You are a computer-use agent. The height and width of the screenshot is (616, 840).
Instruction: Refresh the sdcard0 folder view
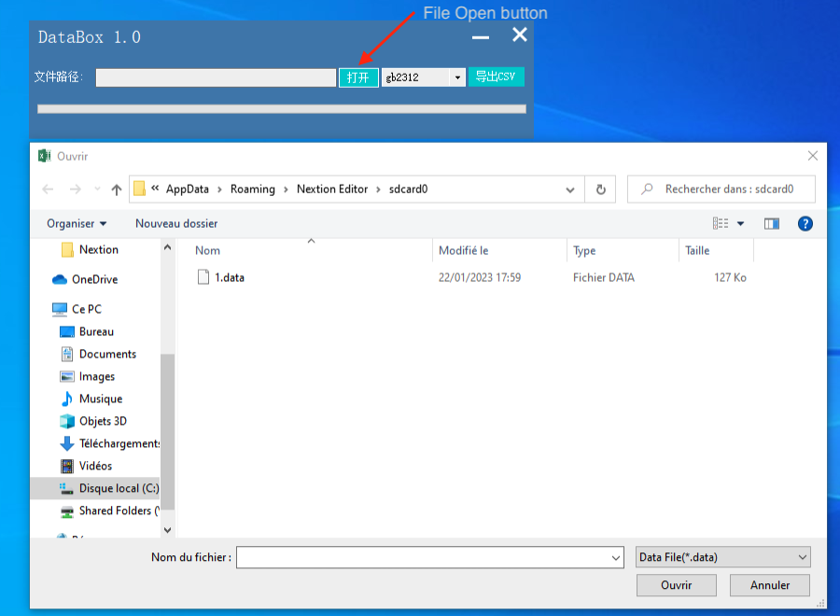click(x=600, y=189)
